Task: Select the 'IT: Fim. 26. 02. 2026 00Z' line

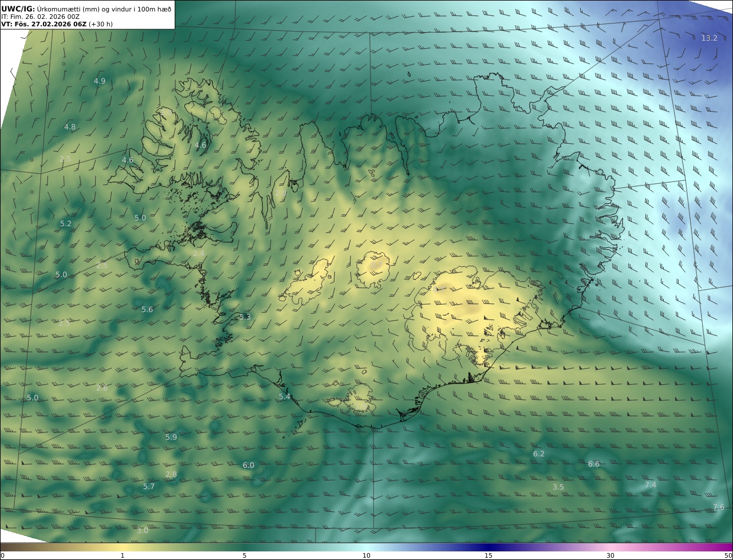Action: tap(40, 17)
